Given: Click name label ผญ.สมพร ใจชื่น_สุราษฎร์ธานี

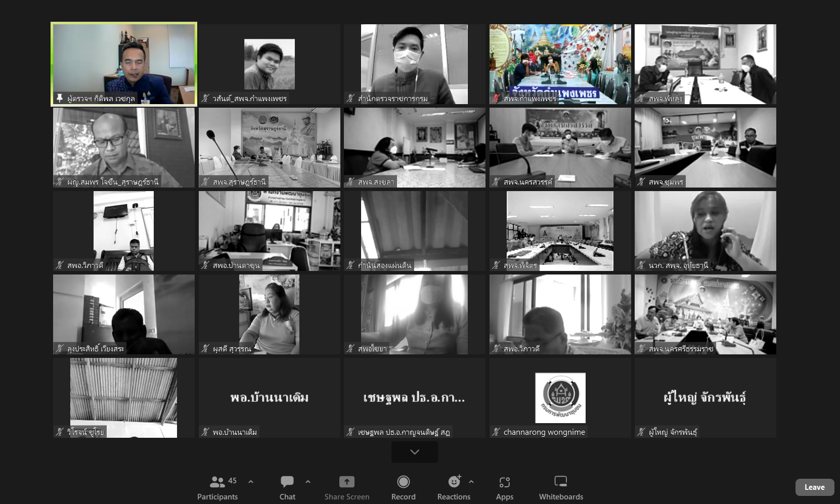Looking at the screenshot, I should [113, 182].
